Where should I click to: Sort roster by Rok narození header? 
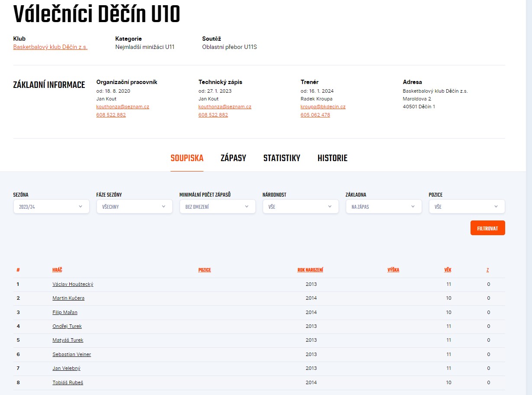coord(310,270)
